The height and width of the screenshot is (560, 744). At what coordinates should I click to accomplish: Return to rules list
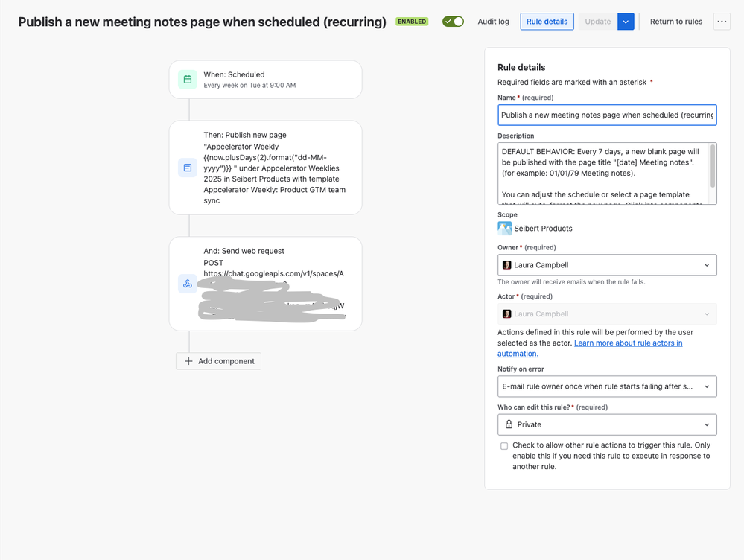(x=675, y=22)
